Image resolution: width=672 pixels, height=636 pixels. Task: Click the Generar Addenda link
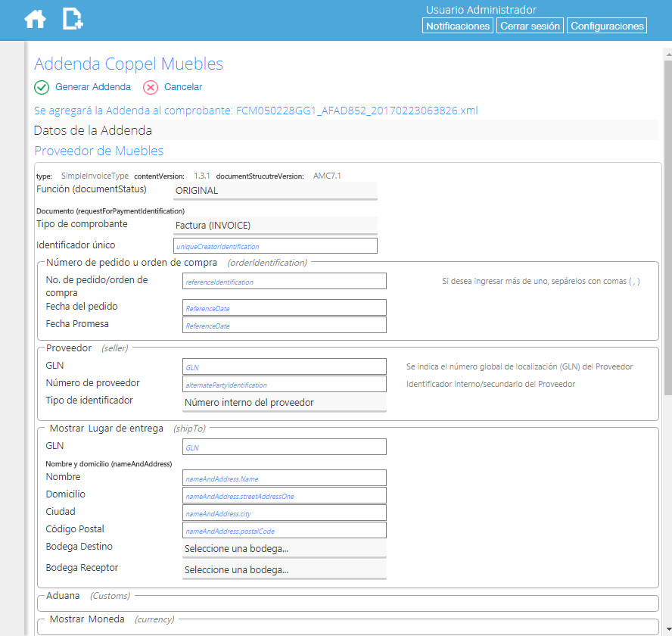click(x=93, y=87)
